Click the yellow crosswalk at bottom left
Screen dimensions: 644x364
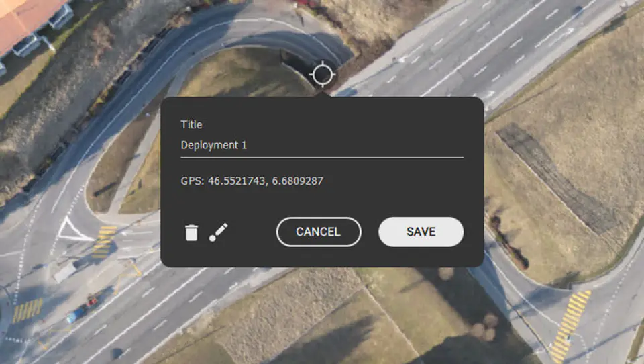point(28,310)
